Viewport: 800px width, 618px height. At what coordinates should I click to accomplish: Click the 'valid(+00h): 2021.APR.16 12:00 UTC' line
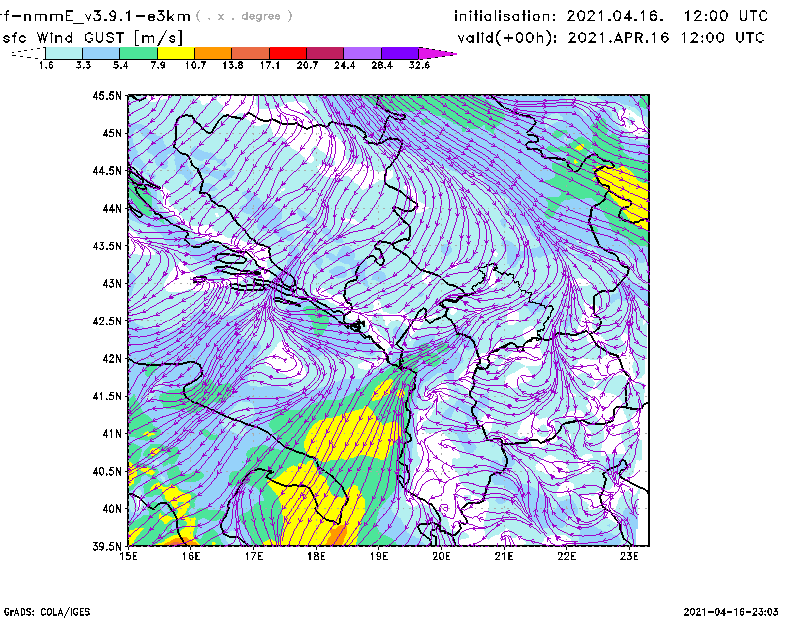tap(611, 38)
